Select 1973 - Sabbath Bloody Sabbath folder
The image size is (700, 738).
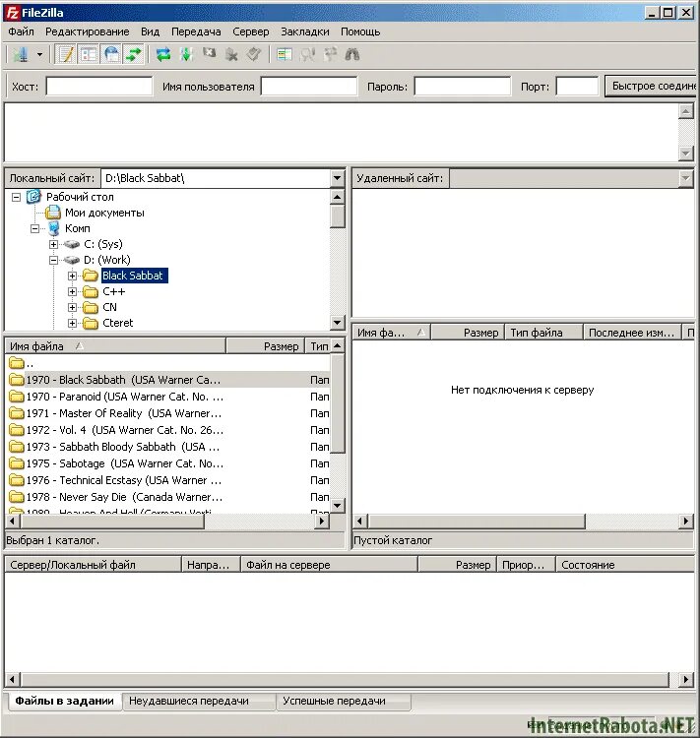[167, 447]
